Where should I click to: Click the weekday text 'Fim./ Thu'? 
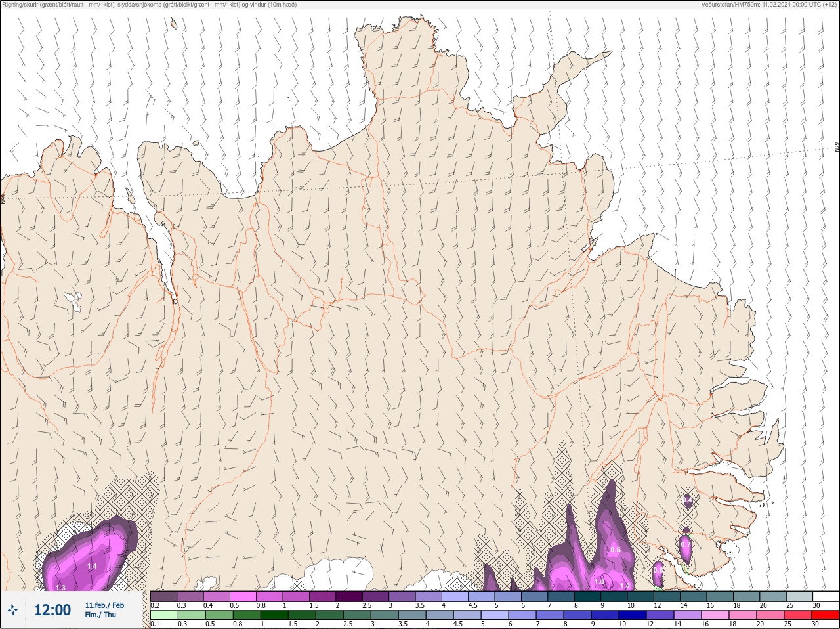(x=100, y=615)
